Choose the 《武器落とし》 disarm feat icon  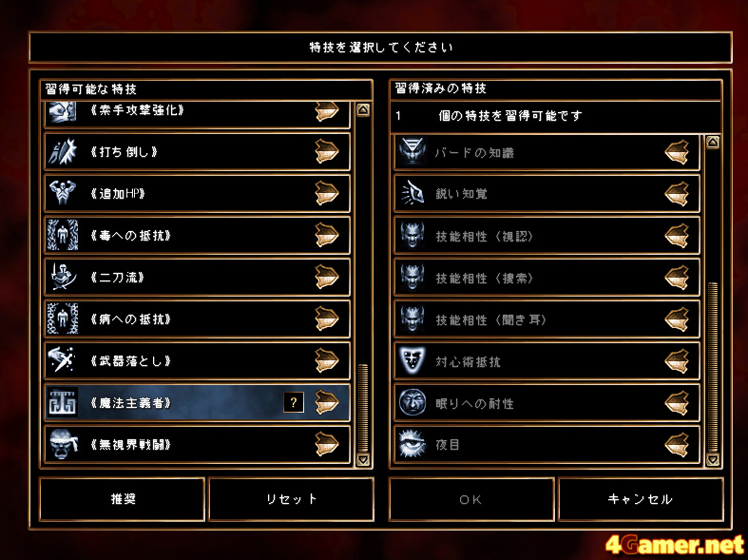(x=63, y=360)
